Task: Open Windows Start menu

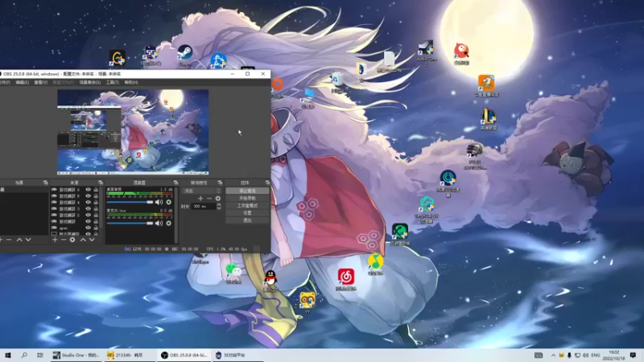Action: click(x=8, y=355)
